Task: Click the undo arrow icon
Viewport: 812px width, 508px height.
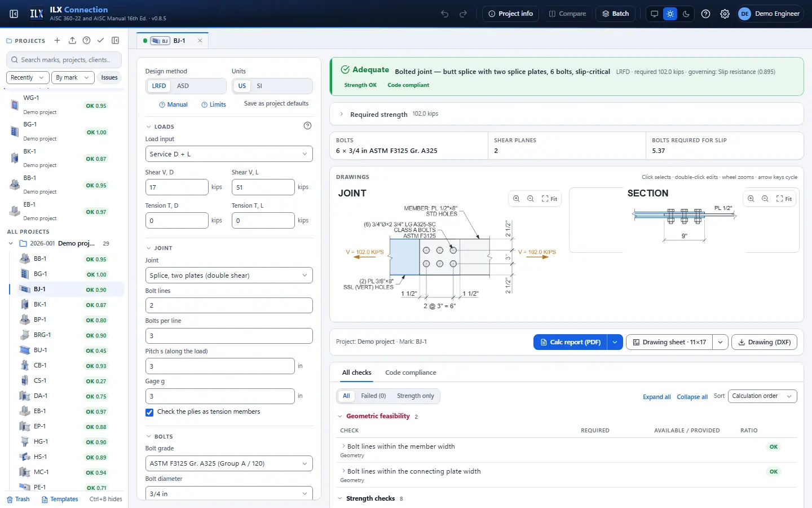Action: pyautogui.click(x=445, y=14)
